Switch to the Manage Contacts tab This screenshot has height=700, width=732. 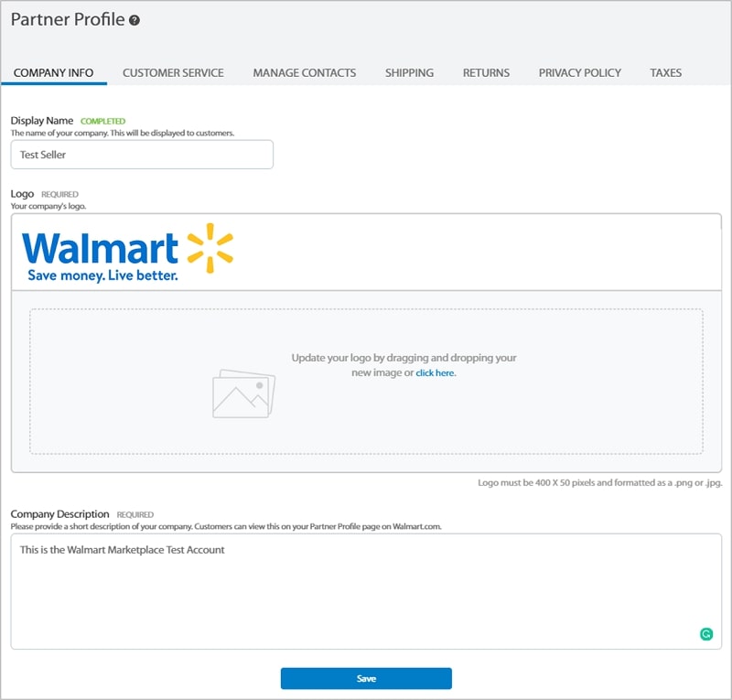point(305,72)
